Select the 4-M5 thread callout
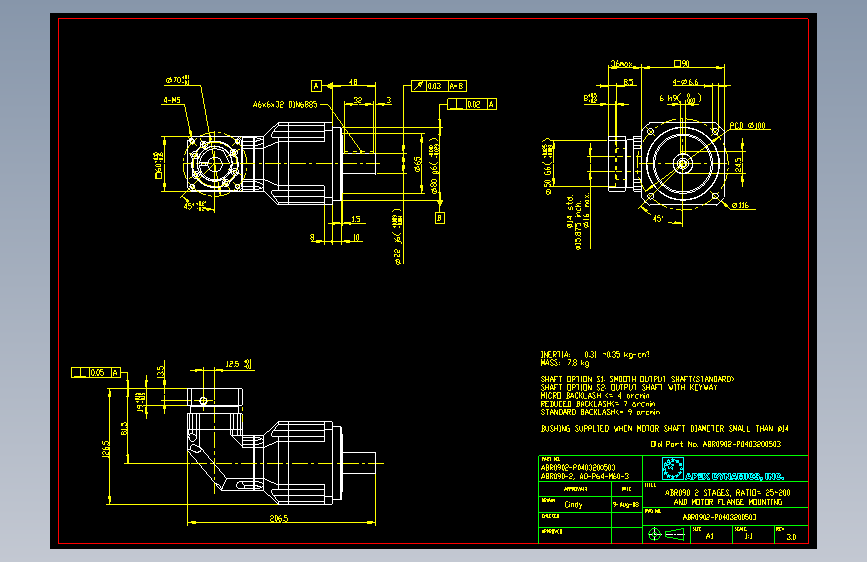867x562 pixels. pos(172,100)
